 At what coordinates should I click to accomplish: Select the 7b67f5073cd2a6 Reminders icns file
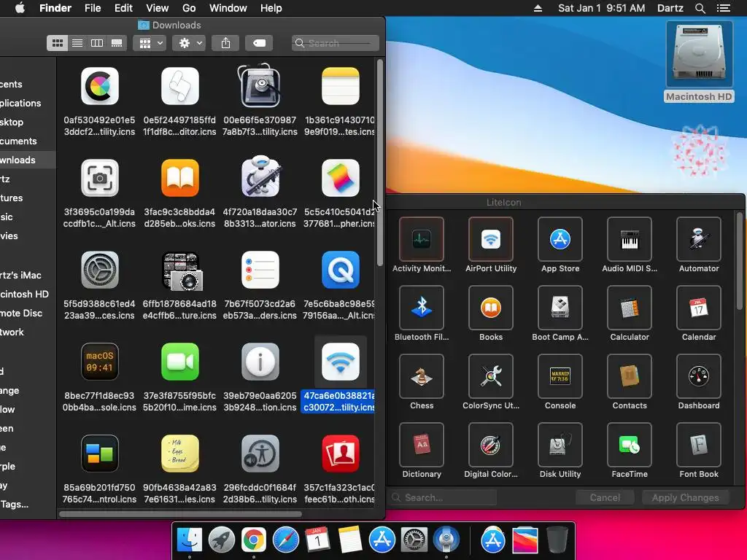[260, 270]
